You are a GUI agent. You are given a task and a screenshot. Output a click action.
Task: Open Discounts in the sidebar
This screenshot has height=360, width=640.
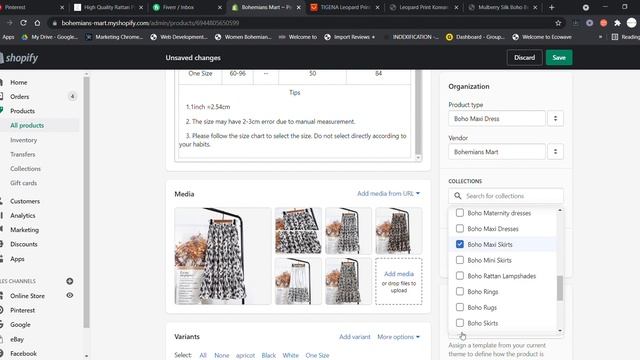coord(24,244)
